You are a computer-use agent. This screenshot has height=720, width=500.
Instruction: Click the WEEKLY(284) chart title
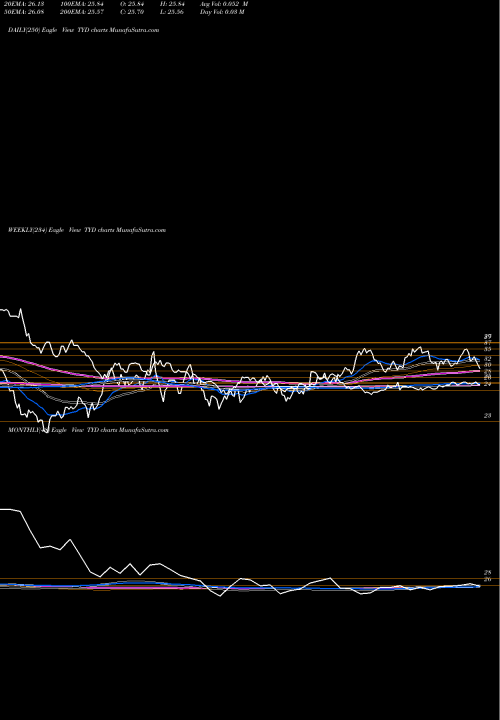point(87,230)
